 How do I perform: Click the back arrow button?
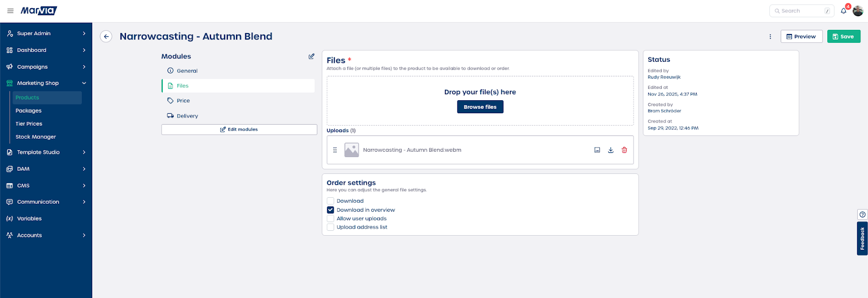click(x=106, y=36)
